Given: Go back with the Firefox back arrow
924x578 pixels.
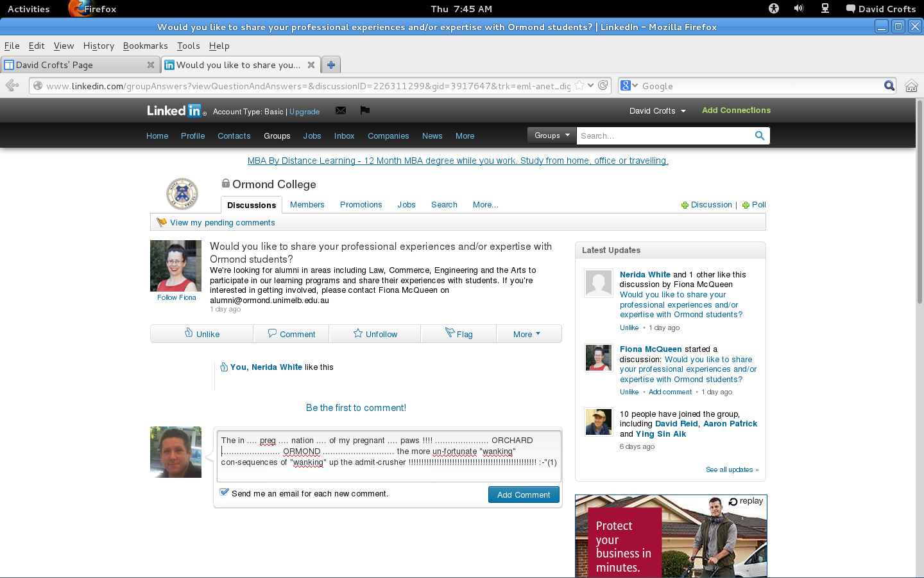Looking at the screenshot, I should 12,85.
